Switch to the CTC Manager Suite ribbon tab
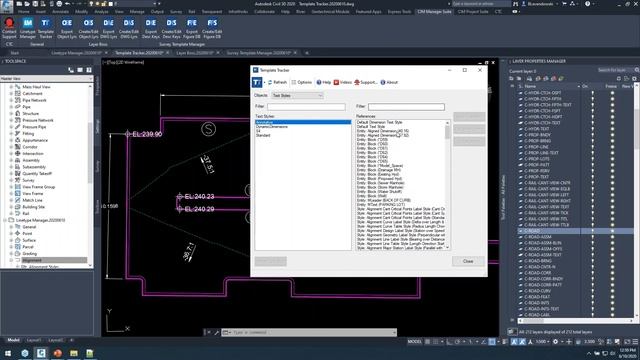The height and width of the screenshot is (360, 640). [434, 12]
